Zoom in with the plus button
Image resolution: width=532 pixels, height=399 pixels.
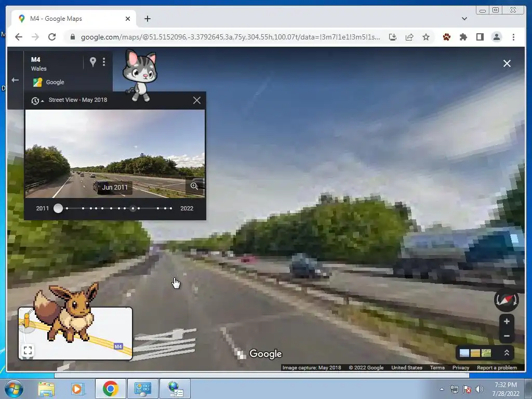pyautogui.click(x=507, y=321)
